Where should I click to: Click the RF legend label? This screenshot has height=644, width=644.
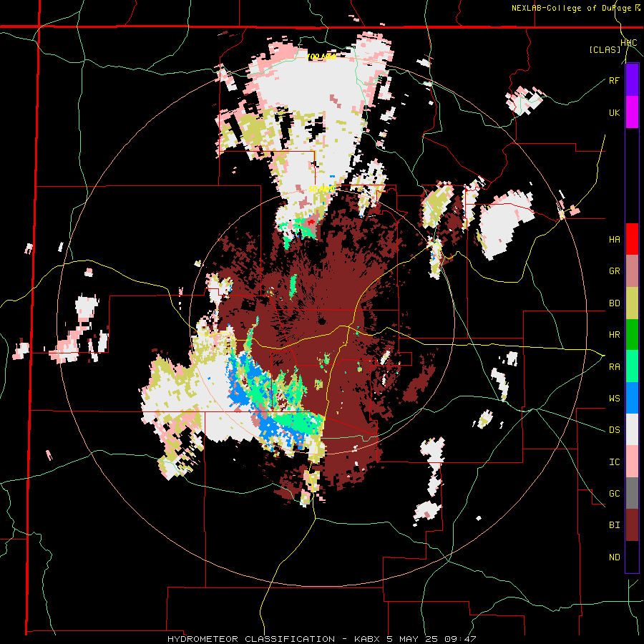coord(614,80)
